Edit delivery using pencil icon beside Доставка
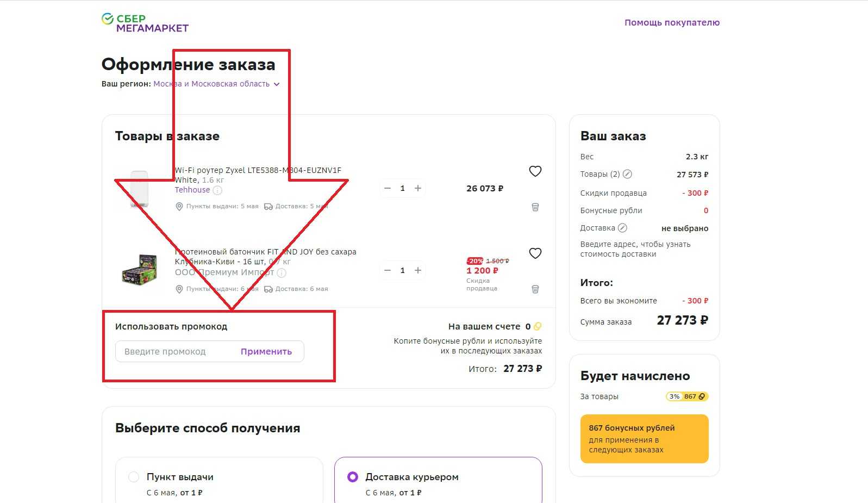Image resolution: width=868 pixels, height=503 pixels. (x=622, y=228)
